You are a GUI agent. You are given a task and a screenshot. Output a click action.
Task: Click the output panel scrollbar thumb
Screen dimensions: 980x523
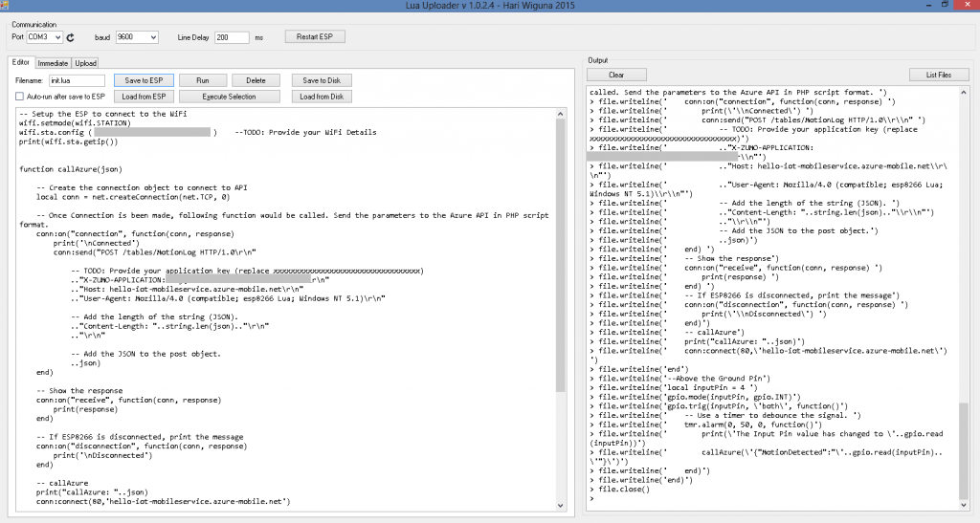point(964,450)
